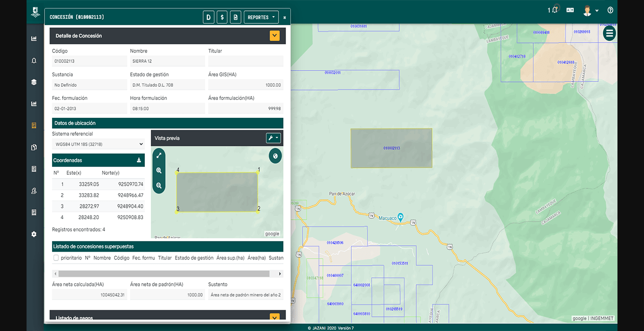The height and width of the screenshot is (331, 644).
Task: Open the wrench tools dropdown in Vista previa
Action: (274, 138)
